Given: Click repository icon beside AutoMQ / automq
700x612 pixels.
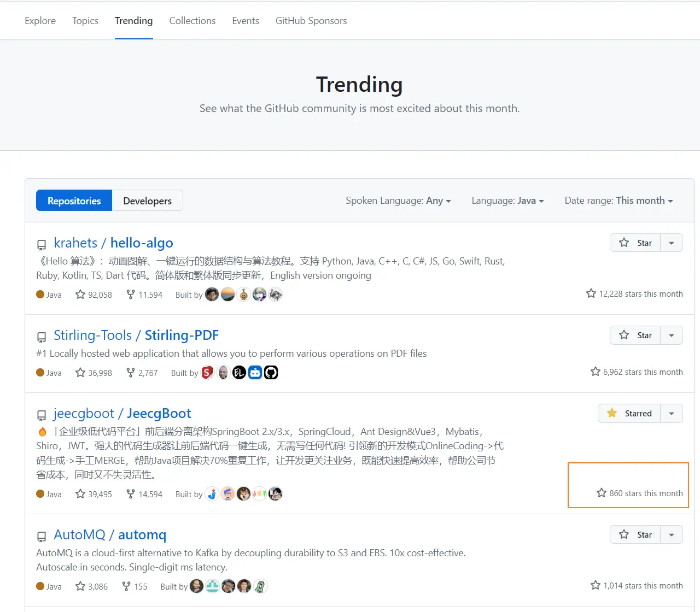Looking at the screenshot, I should [x=42, y=537].
